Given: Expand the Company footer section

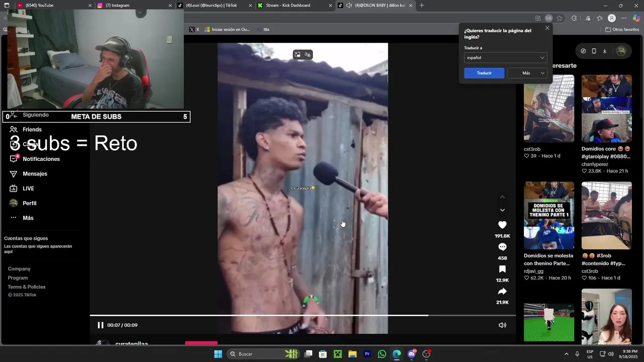Looking at the screenshot, I should coord(19,269).
